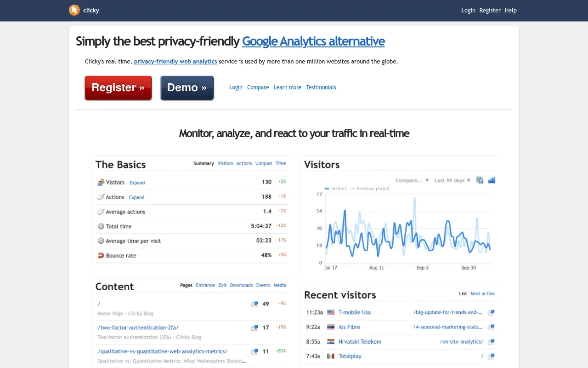
Task: Open the Ais Fibre visitor link
Action: 349,327
